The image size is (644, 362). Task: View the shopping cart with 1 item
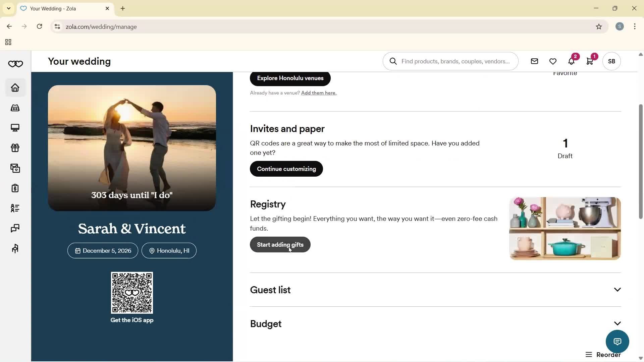(x=590, y=61)
